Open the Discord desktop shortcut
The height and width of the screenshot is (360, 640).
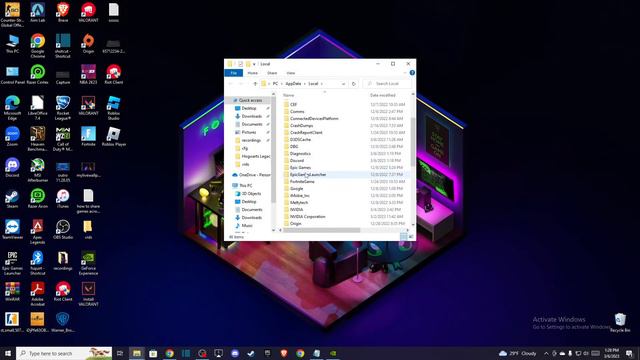pyautogui.click(x=12, y=168)
